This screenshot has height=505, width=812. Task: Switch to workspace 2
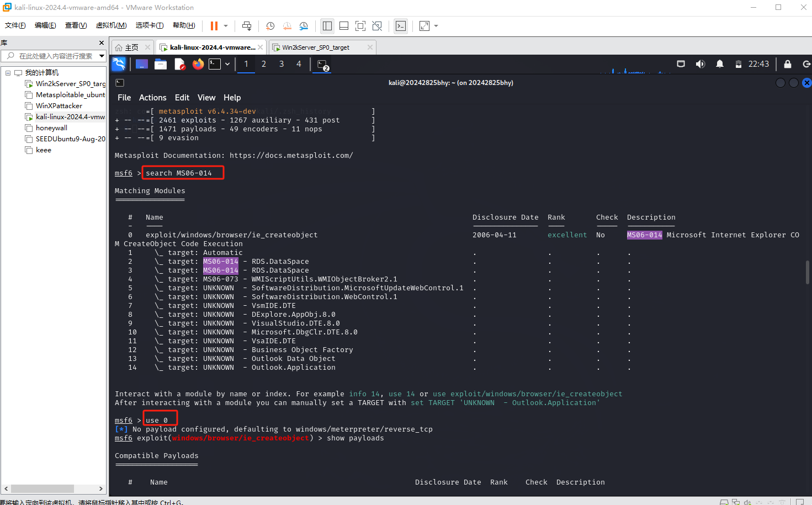point(264,64)
